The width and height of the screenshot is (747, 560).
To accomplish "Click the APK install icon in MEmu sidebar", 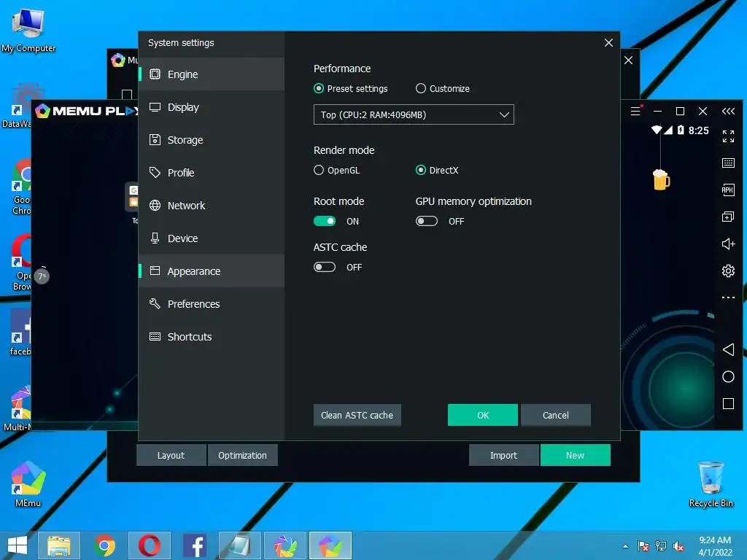I will (728, 190).
